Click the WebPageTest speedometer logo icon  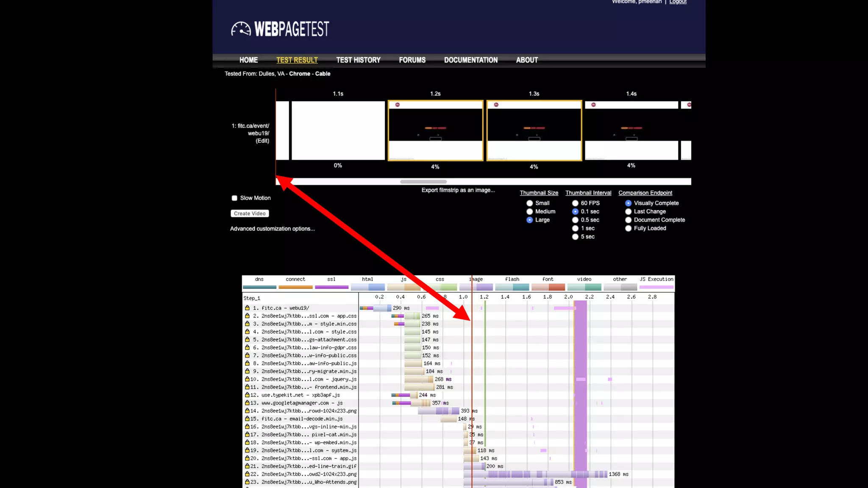[241, 29]
